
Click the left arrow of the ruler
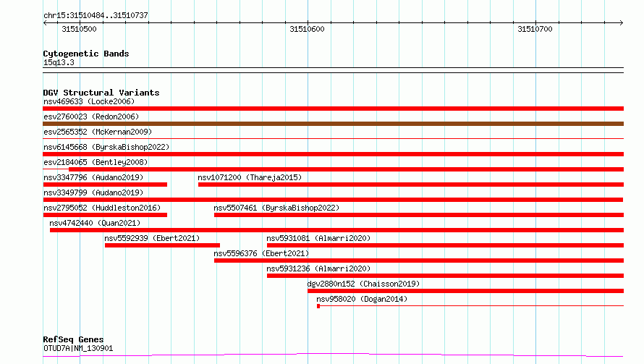click(45, 22)
